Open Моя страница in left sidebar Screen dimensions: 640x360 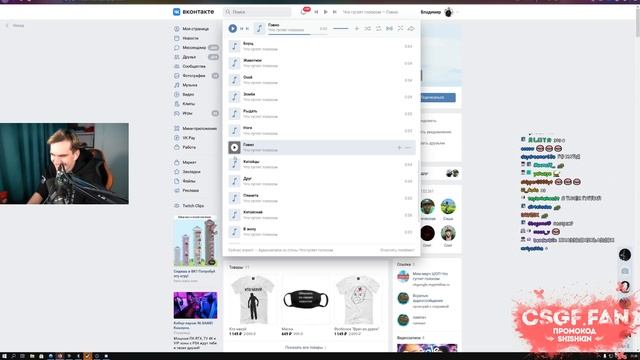(192, 29)
